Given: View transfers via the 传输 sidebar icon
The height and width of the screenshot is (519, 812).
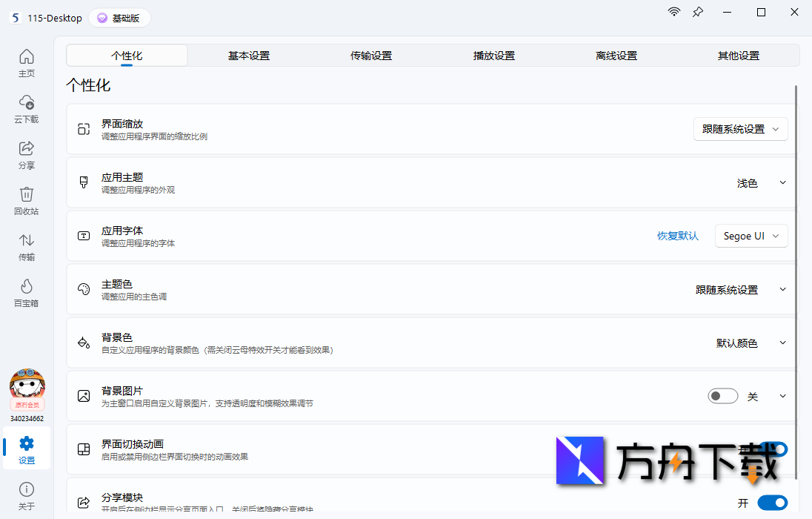Looking at the screenshot, I should (26, 246).
